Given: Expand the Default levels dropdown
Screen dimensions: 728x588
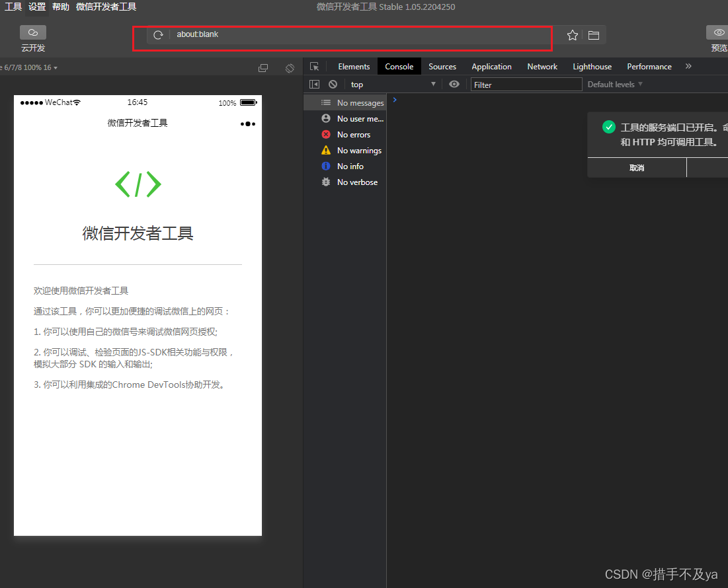Looking at the screenshot, I should (x=615, y=85).
